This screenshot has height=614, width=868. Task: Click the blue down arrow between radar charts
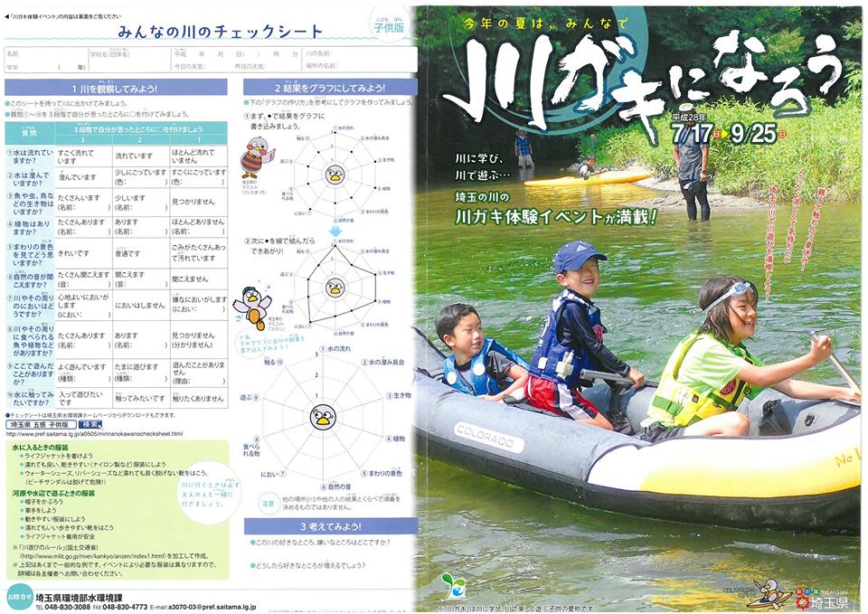coord(335,231)
